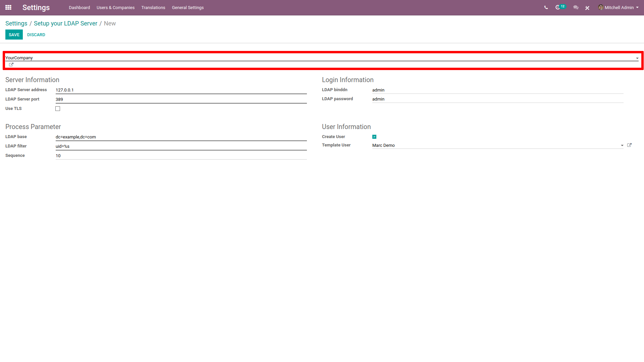Screen dimensions: 644x362
Task: Click the phone icon in top toolbar
Action: point(545,7)
